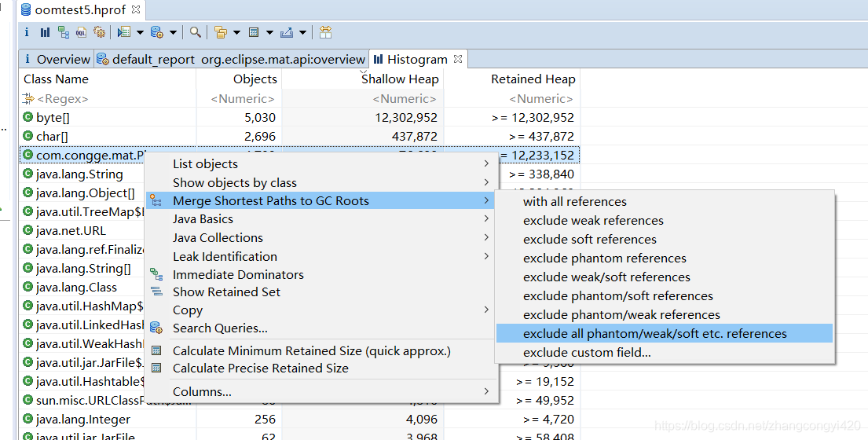Open the Thread Overview gear icon
This screenshot has height=440, width=868.
pyautogui.click(x=100, y=32)
